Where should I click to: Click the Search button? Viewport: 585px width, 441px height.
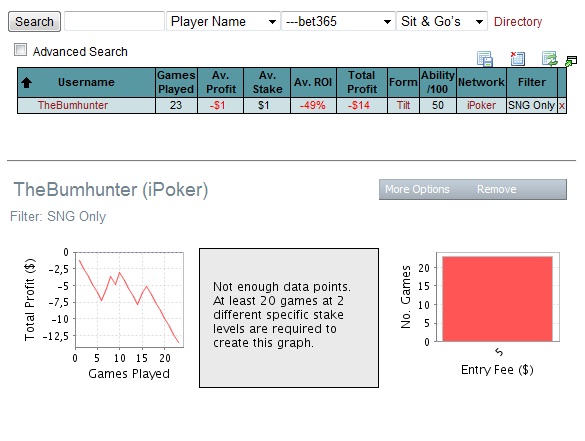[34, 22]
